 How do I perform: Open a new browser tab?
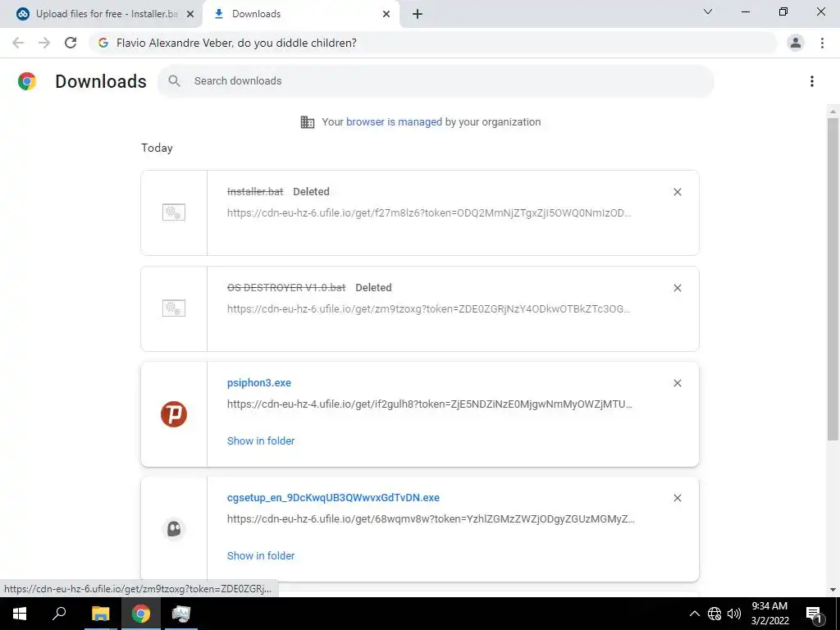coord(418,14)
